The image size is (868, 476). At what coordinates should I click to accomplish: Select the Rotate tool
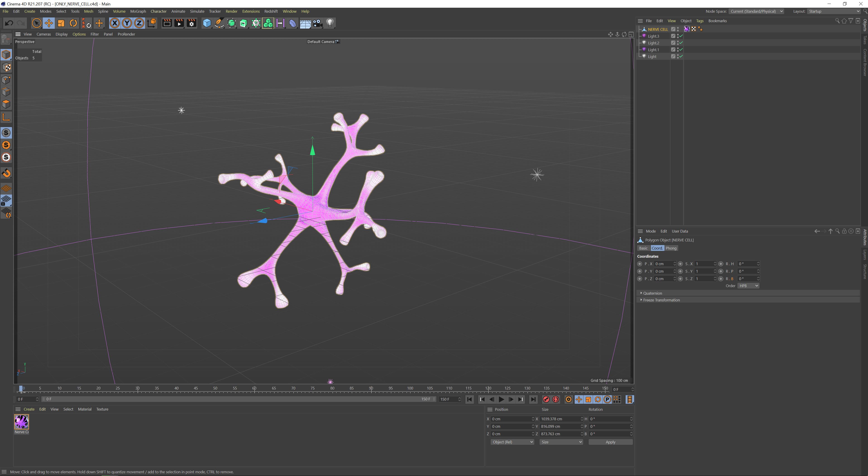point(73,23)
